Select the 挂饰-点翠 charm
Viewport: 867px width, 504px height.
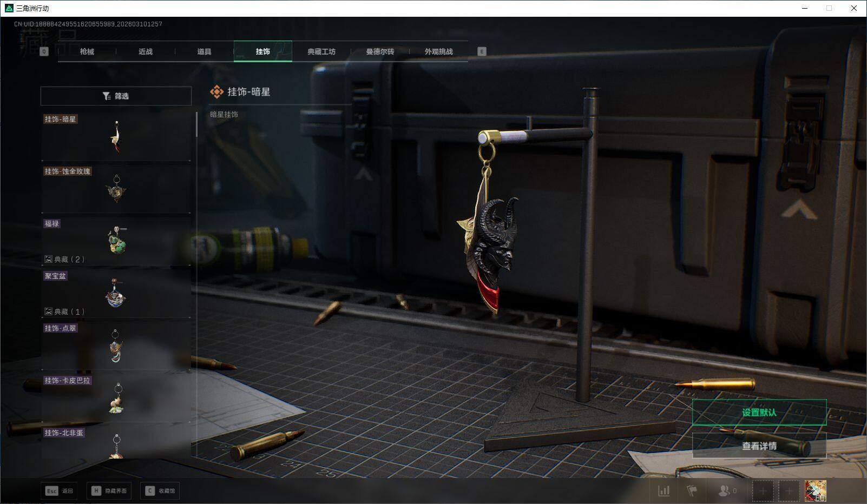[x=116, y=346]
